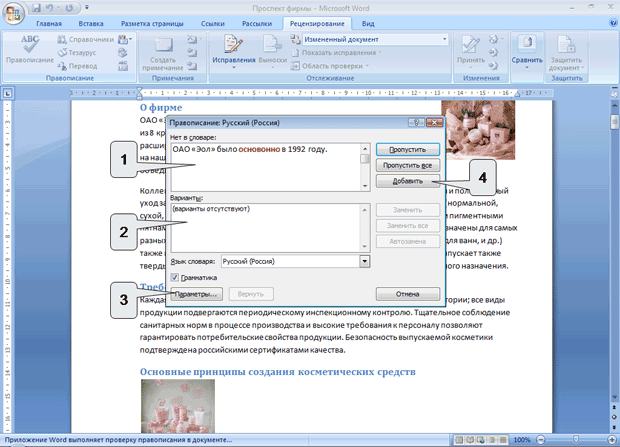The width and height of the screenshot is (620, 447).
Task: Click Пропустить button in spelling dialog
Action: [408, 150]
